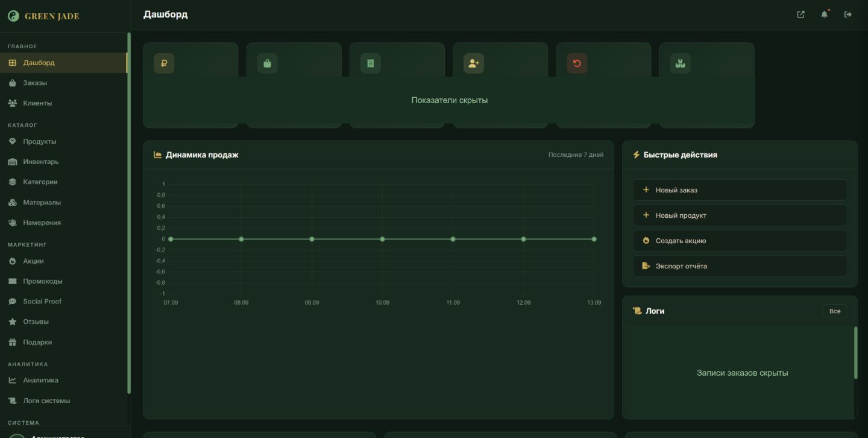Click the add-user stat card icon
This screenshot has width=868, height=438.
(x=474, y=63)
